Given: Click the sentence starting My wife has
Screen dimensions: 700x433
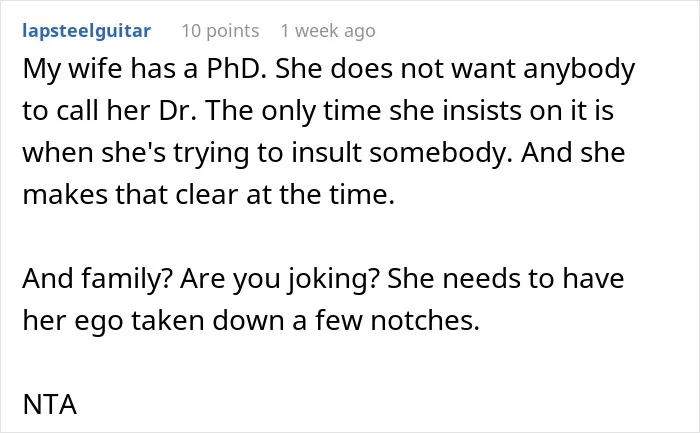Looking at the screenshot, I should tap(145, 69).
